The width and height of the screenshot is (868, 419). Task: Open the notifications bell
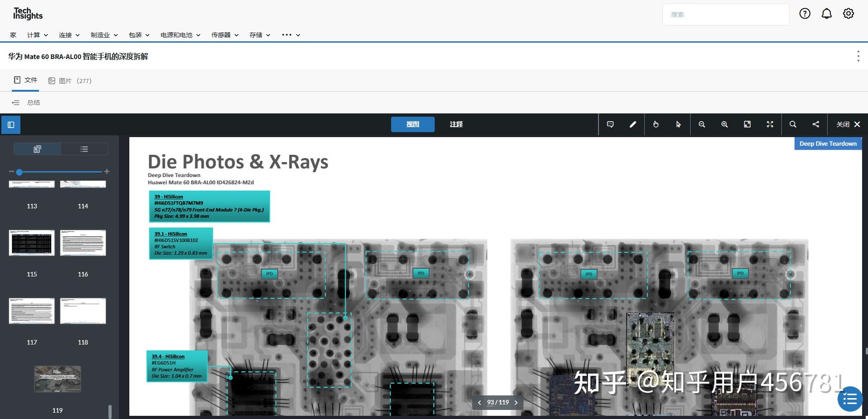826,14
